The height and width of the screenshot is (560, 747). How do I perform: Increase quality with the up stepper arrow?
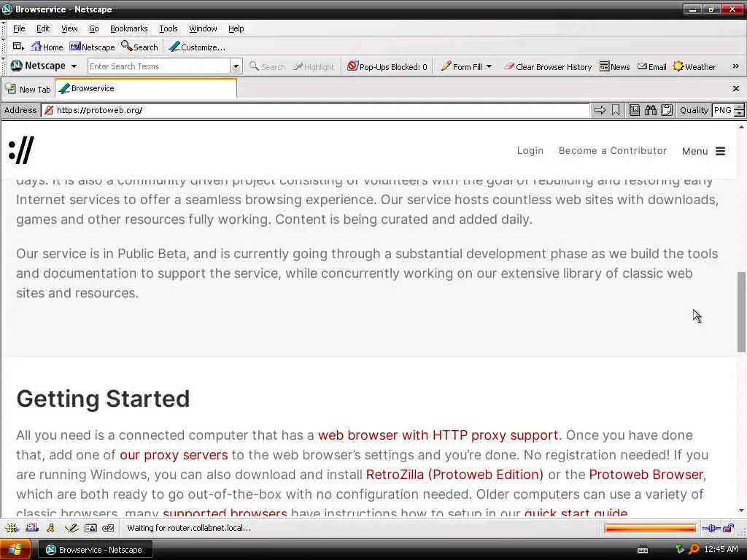click(739, 107)
